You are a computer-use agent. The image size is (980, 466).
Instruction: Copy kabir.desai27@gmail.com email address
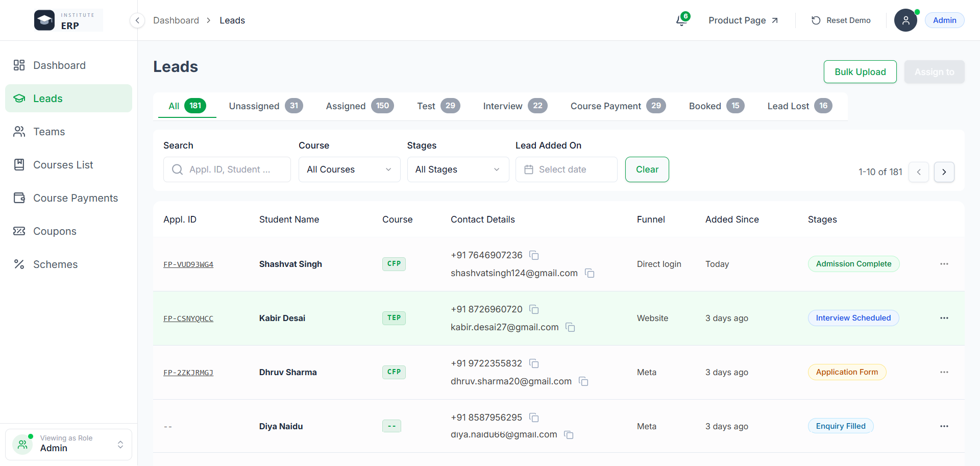coord(570,327)
